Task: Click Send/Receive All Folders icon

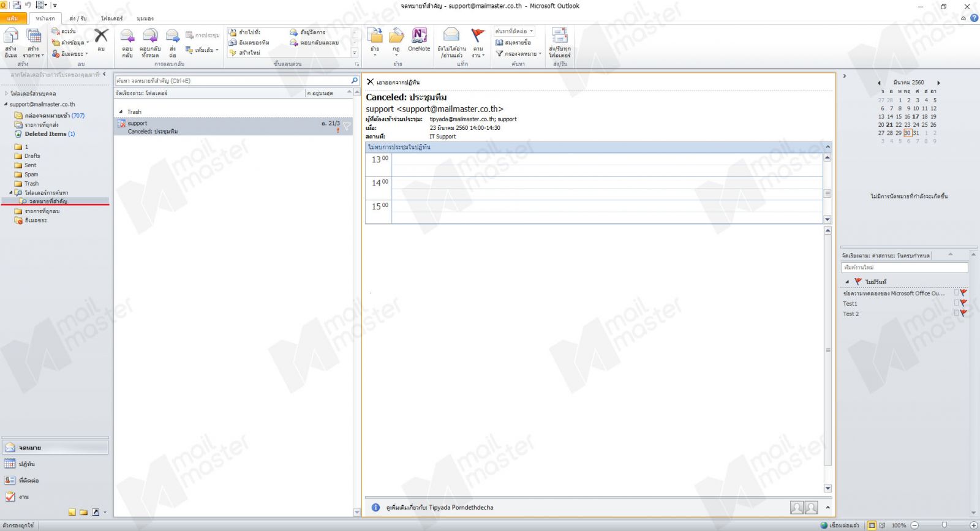Action: click(559, 35)
